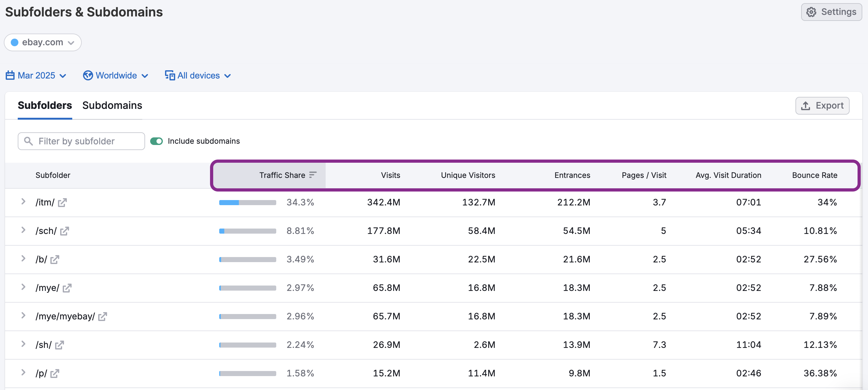Click the sort icon on Traffic Share column
The height and width of the screenshot is (390, 868).
(313, 175)
